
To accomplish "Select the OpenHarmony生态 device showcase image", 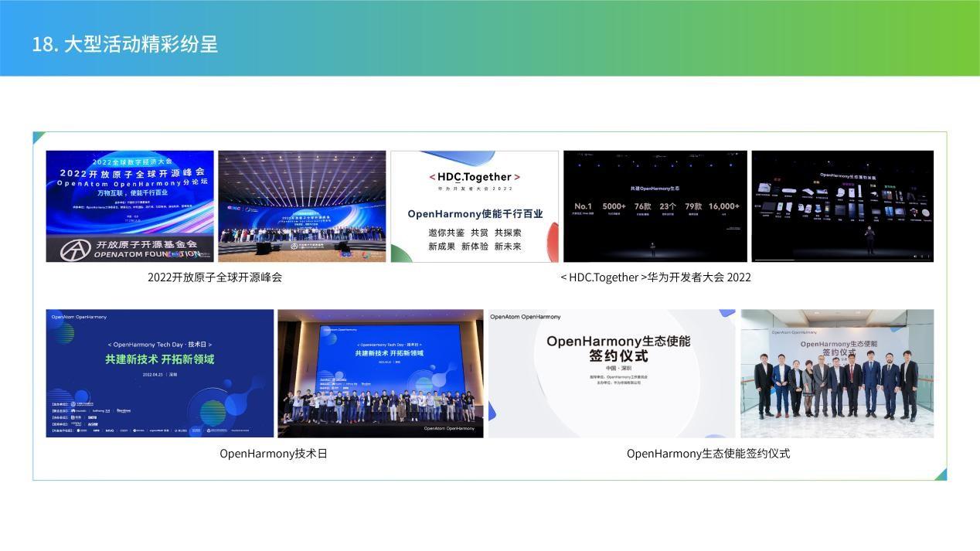I will (x=842, y=206).
